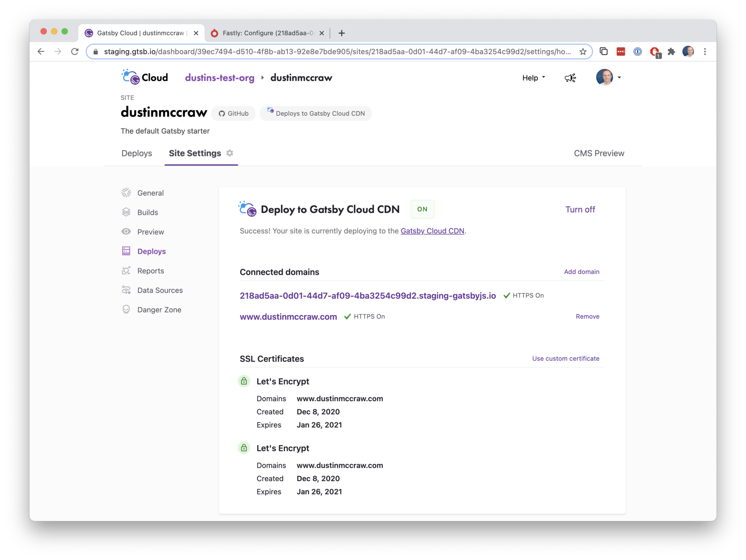Open the Extensions puzzle menu
The width and height of the screenshot is (746, 560).
pos(671,51)
